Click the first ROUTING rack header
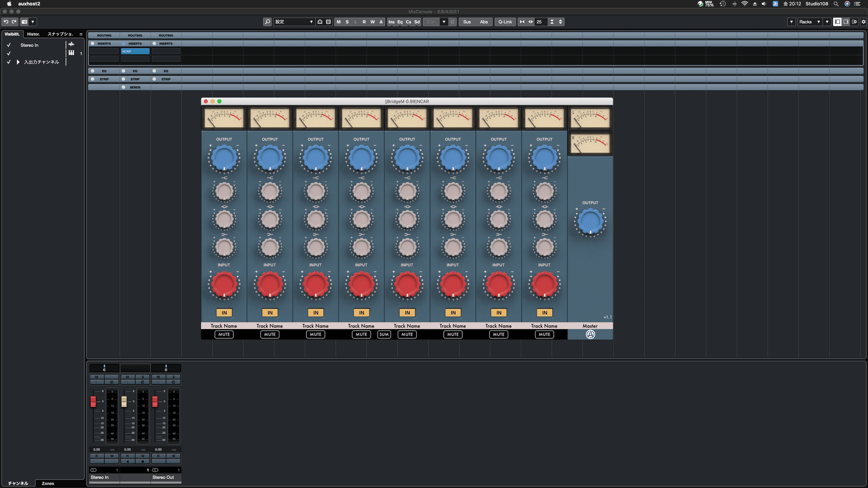 (104, 35)
